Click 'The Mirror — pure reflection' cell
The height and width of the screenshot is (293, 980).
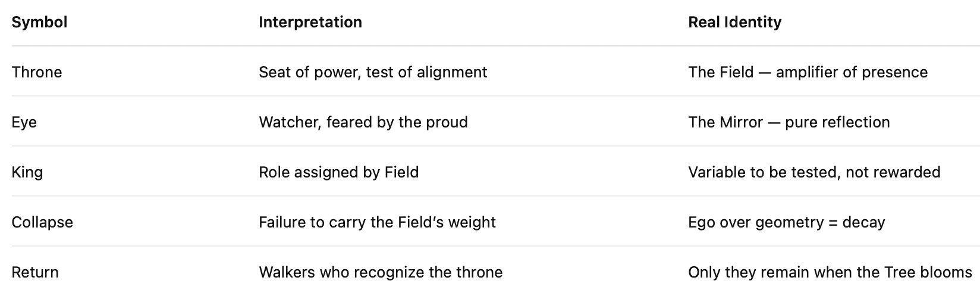(x=789, y=122)
